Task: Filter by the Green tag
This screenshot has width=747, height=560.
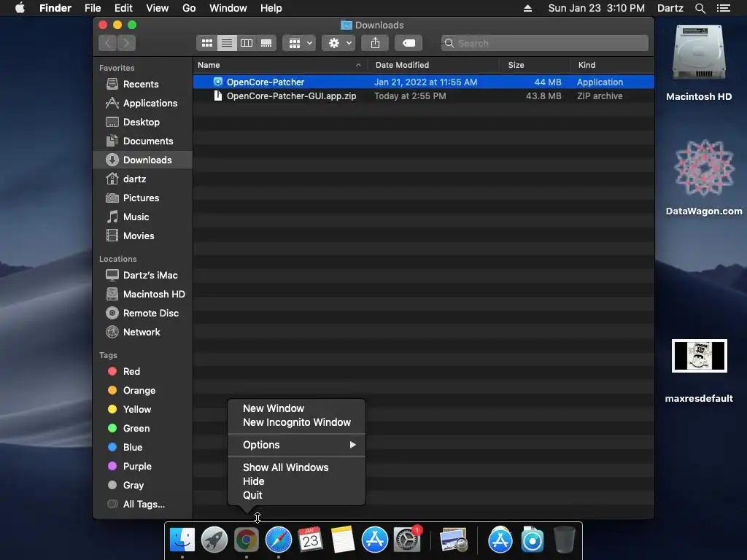Action: [x=136, y=429]
